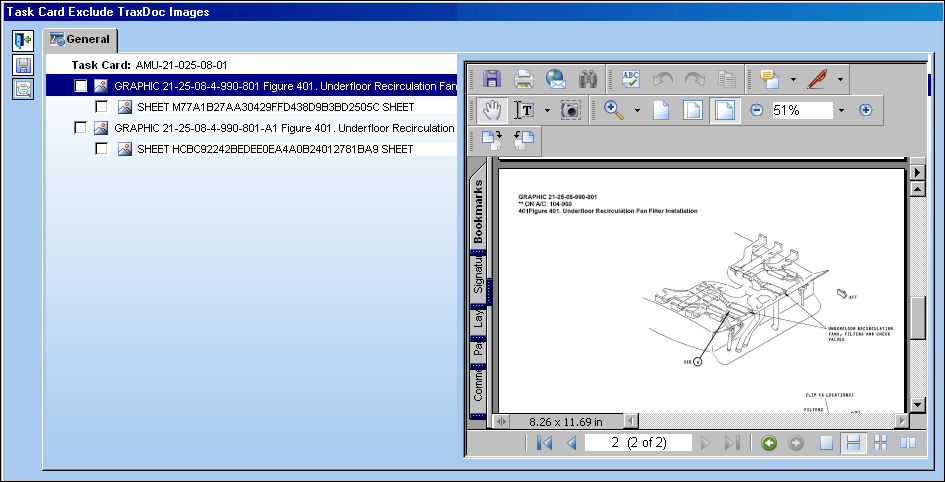
Task: Click the green Previous View arrow
Action: click(x=768, y=443)
